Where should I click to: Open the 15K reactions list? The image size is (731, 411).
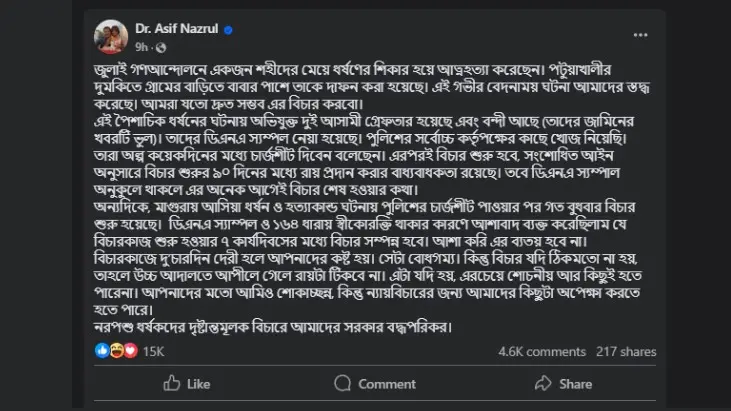point(153,351)
